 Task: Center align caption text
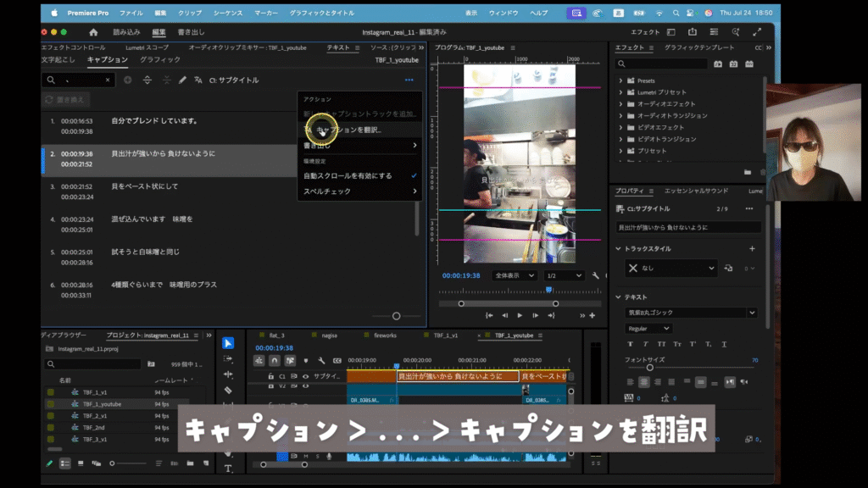point(644,382)
